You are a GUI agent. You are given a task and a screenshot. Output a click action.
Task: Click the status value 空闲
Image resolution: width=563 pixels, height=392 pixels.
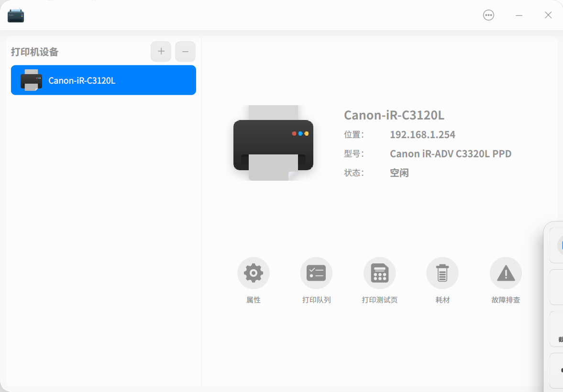click(399, 173)
